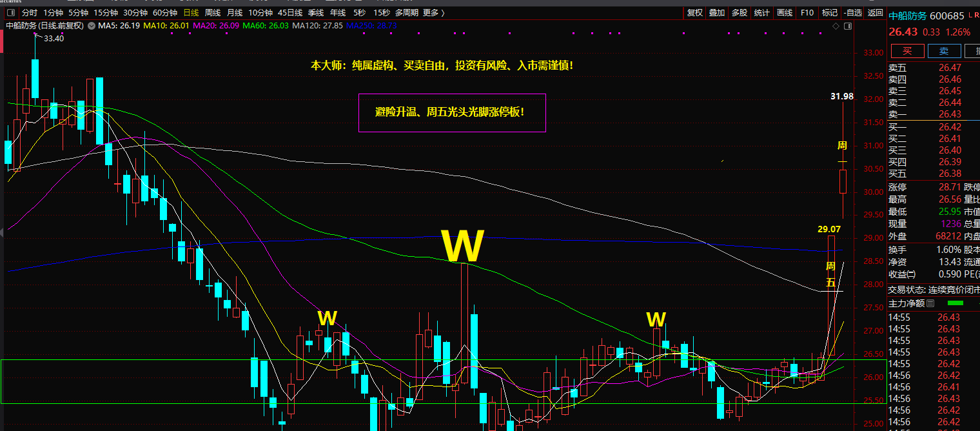
Task: Expand the 更多 periods chevron
Action: (443, 12)
